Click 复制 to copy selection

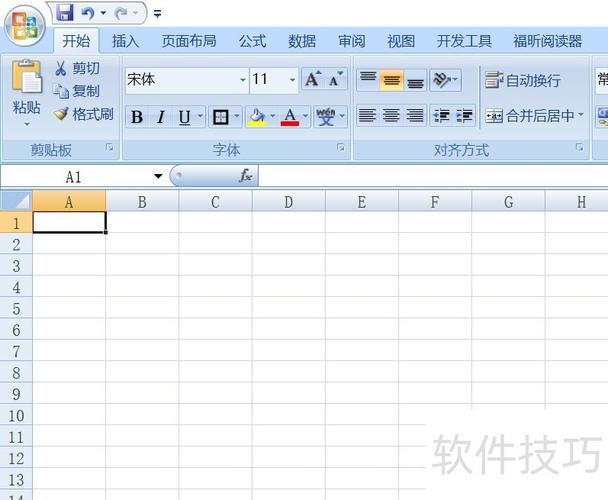[77, 91]
